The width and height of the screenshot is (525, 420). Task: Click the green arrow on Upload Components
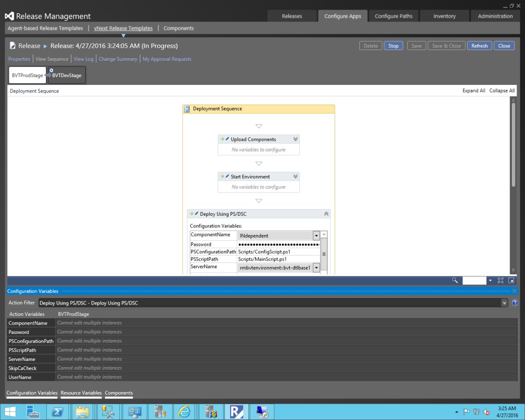222,139
